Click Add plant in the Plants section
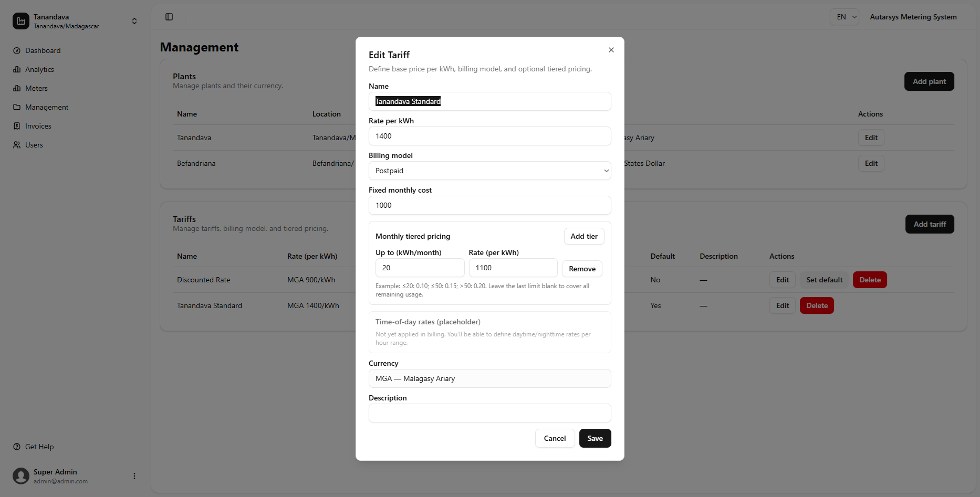Screen dimensions: 980x497 coord(929,81)
